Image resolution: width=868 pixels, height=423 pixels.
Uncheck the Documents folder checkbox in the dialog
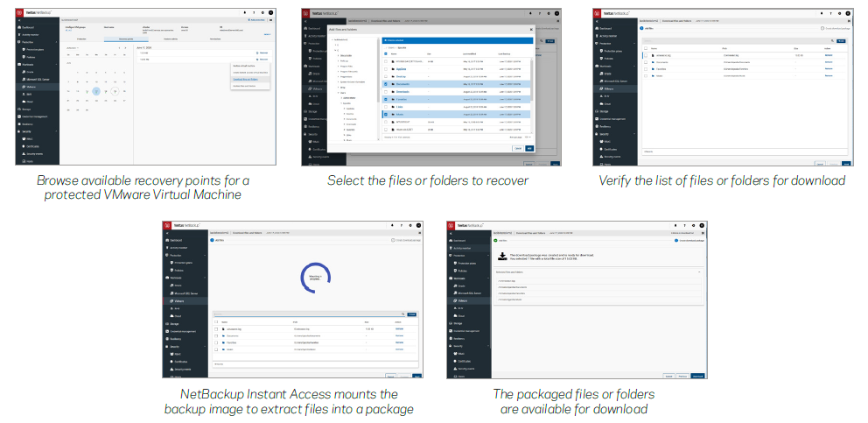386,84
